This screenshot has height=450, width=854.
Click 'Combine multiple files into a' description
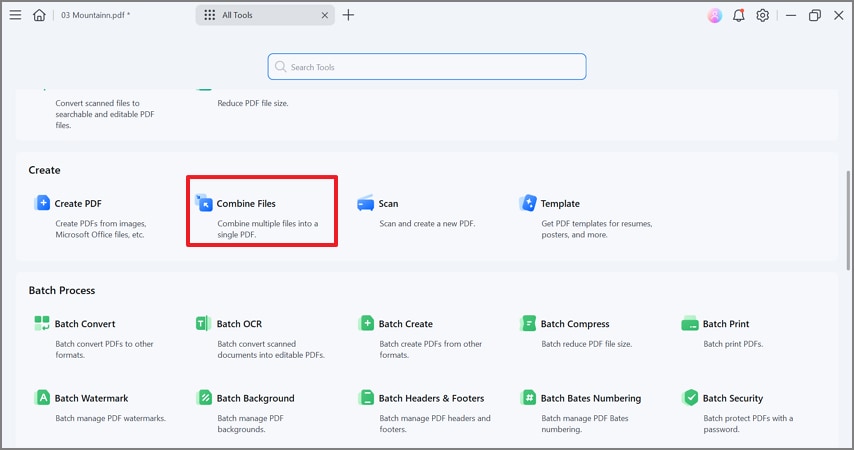click(x=267, y=223)
